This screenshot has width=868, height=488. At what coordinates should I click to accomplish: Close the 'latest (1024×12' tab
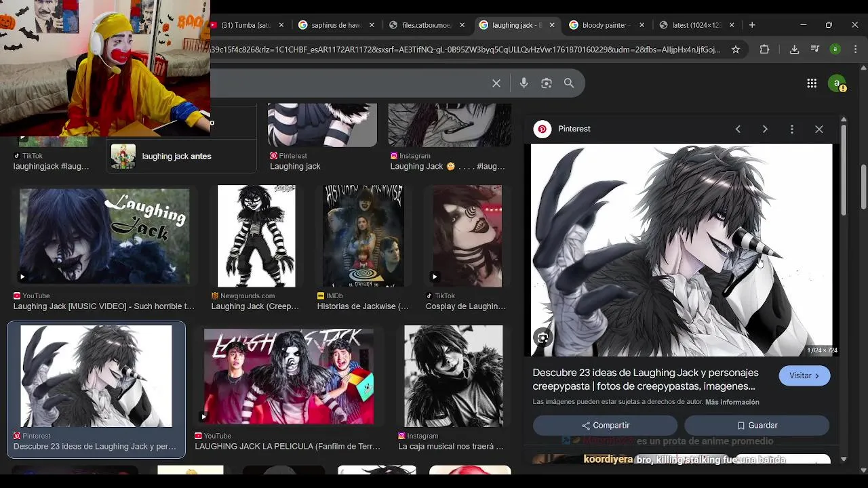(732, 25)
